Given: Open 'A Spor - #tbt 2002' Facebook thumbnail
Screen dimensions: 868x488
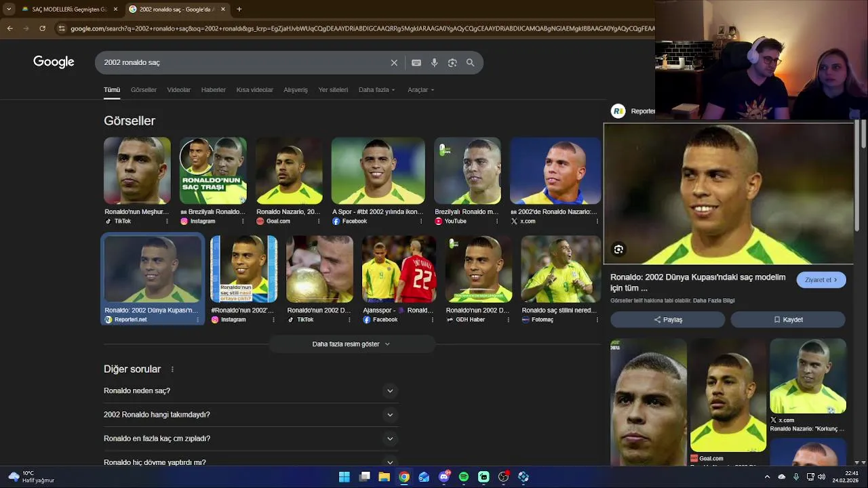Looking at the screenshot, I should tap(378, 171).
